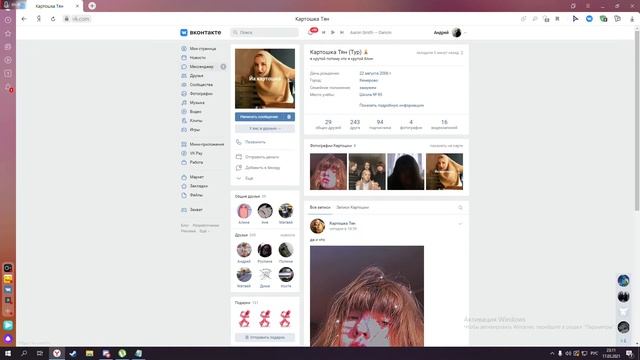The width and height of the screenshot is (640, 360).
Task: Show detailed profile information link
Action: pos(391,105)
